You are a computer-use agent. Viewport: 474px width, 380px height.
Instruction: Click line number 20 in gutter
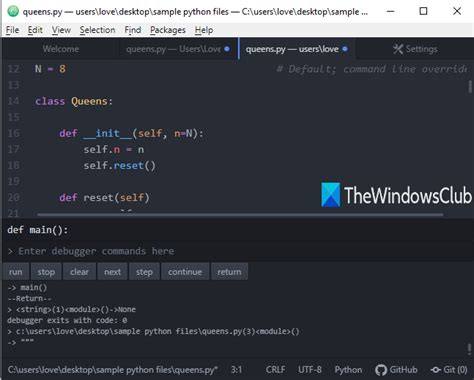click(13, 197)
